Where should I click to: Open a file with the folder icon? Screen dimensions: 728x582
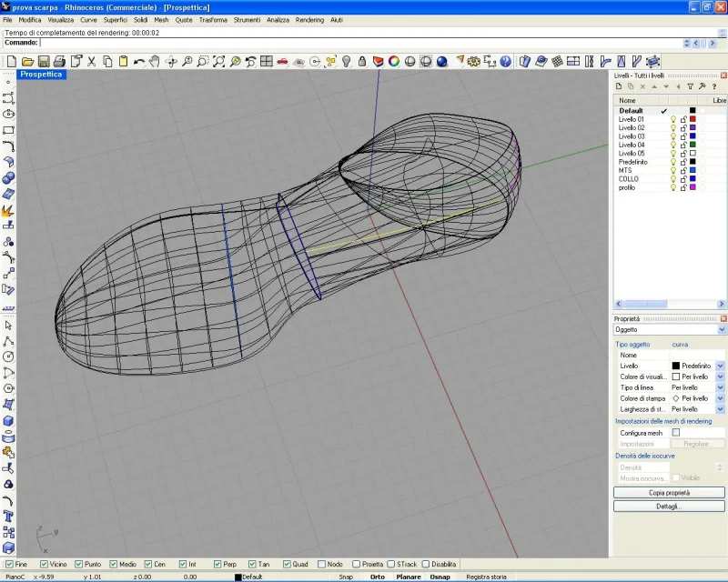click(x=27, y=61)
